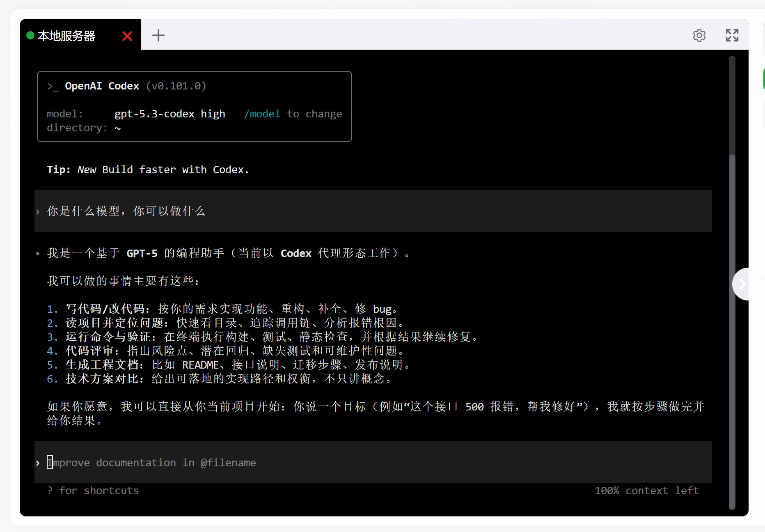This screenshot has height=532, width=765.
Task: Click list item '技术方案对比'
Action: 220,378
